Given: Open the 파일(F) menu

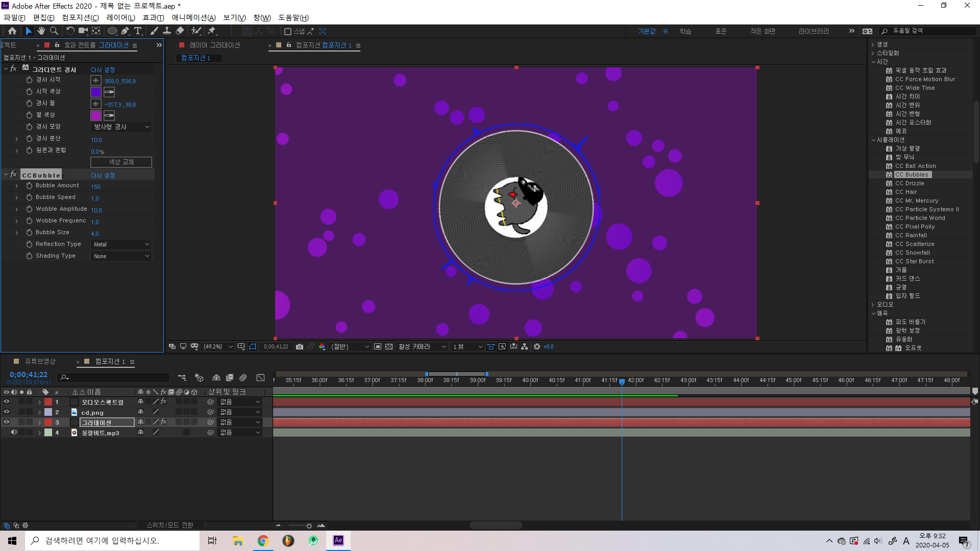Looking at the screenshot, I should (14, 18).
